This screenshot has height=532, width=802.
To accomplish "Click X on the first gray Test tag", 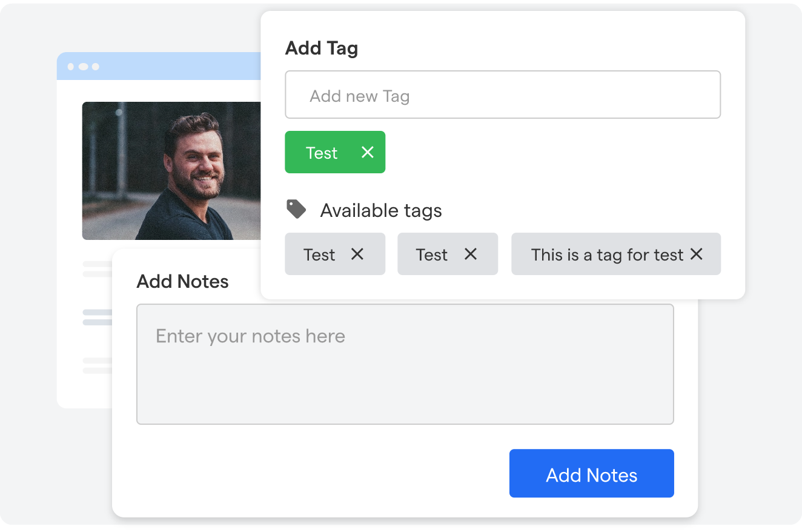I will click(x=357, y=254).
